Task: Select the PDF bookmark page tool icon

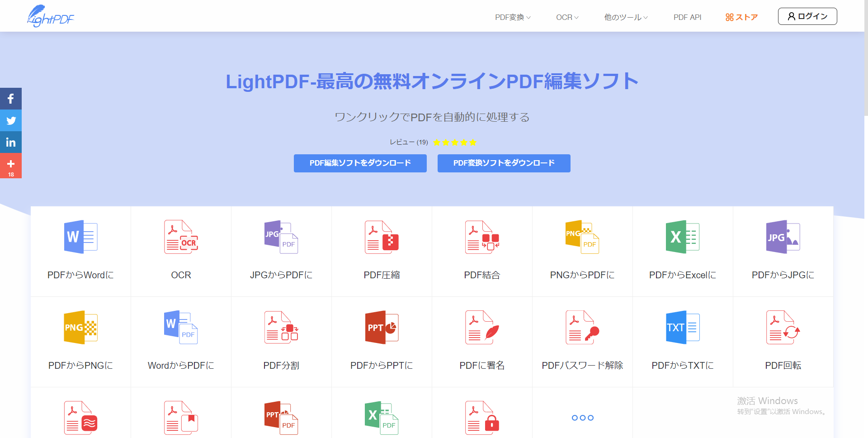Action: [181, 418]
